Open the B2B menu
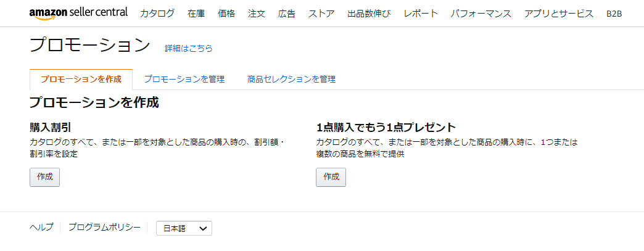This screenshot has width=644, height=251. 614,14
